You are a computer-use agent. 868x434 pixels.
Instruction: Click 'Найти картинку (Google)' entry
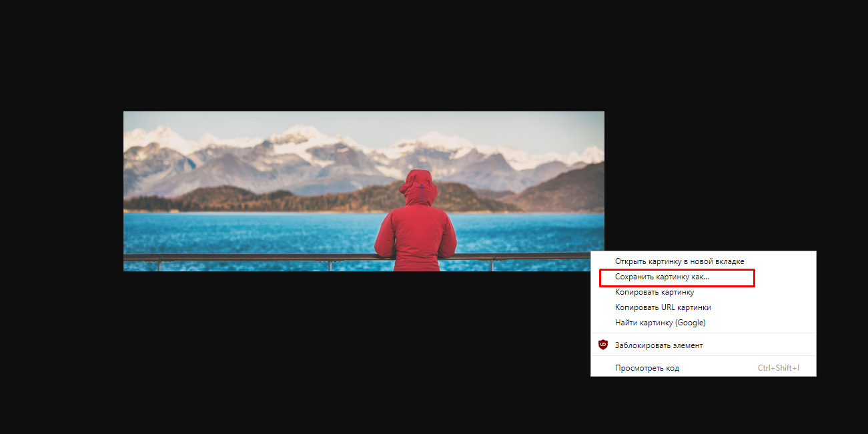point(703,323)
